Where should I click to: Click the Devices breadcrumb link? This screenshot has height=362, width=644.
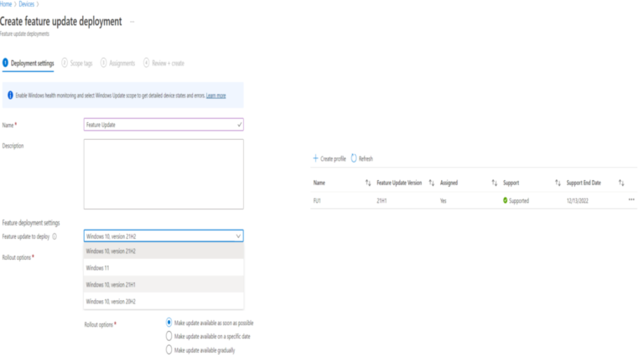coord(26,4)
